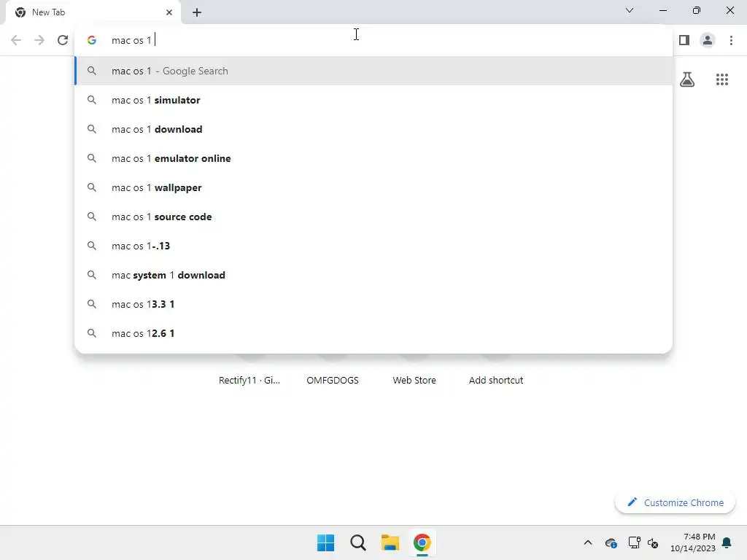
Task: Choose 'mac os 13.3 1' suggestion
Action: 373,304
